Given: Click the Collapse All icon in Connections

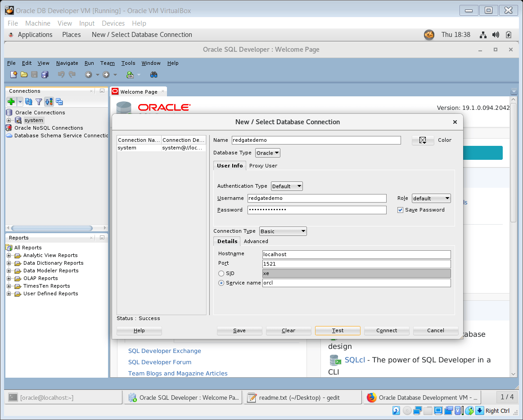Looking at the screenshot, I should [x=59, y=102].
